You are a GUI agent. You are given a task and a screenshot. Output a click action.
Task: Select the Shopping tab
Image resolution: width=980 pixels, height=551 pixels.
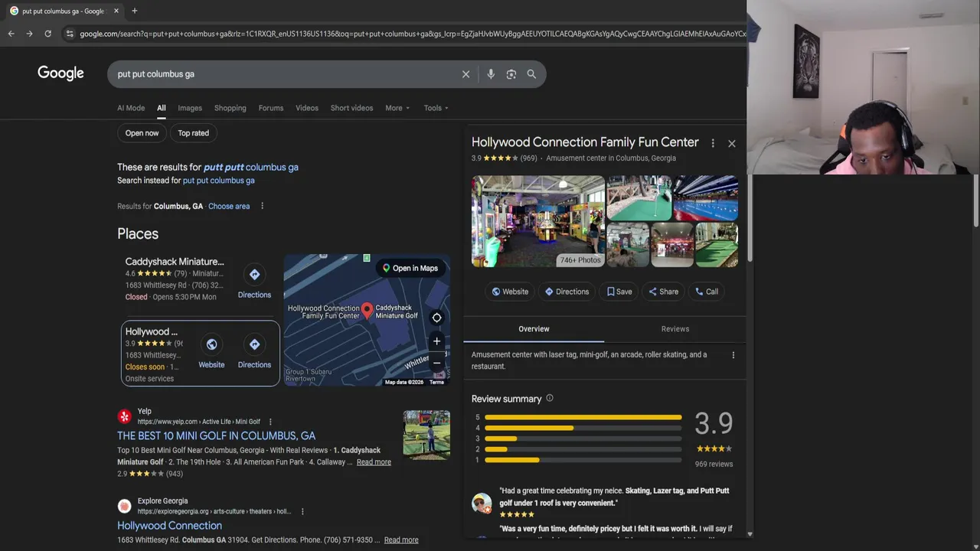[230, 108]
